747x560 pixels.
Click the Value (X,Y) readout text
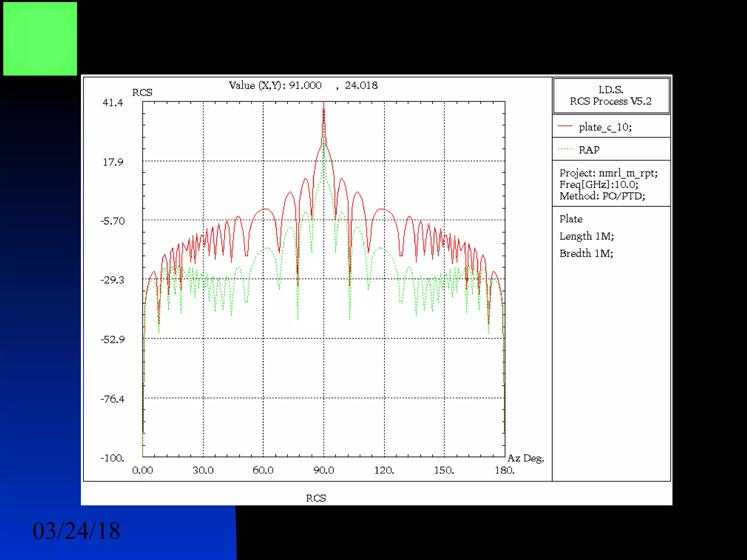(x=303, y=85)
